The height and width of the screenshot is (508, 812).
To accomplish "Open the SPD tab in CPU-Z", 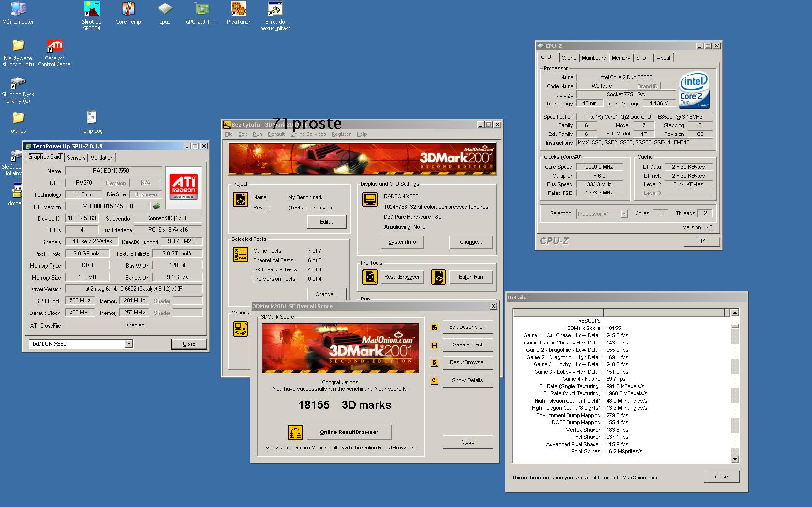I will 641,58.
